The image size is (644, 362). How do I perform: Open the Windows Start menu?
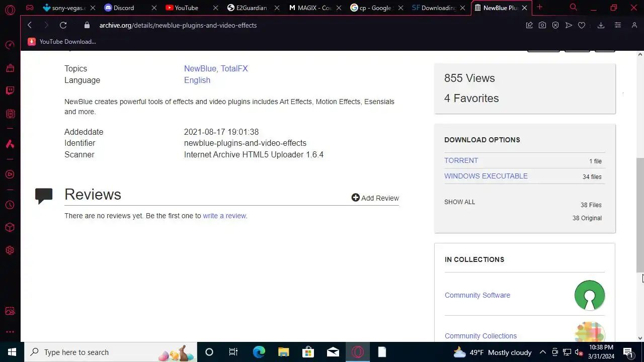click(12, 352)
